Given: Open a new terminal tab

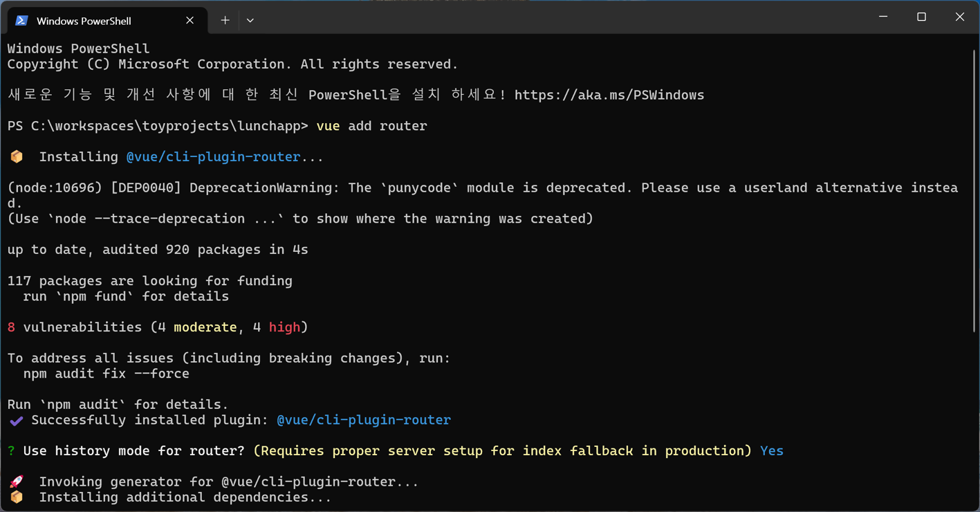Looking at the screenshot, I should (225, 21).
